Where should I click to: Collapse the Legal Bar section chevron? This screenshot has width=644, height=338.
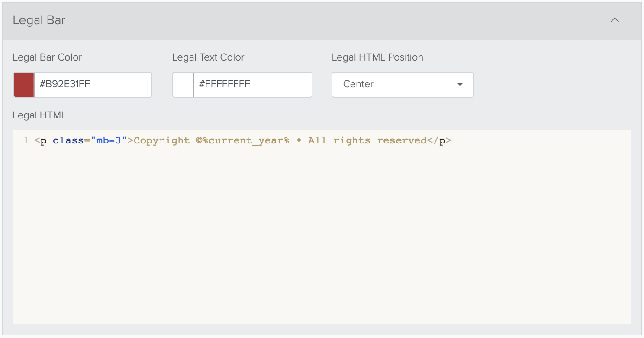click(615, 20)
